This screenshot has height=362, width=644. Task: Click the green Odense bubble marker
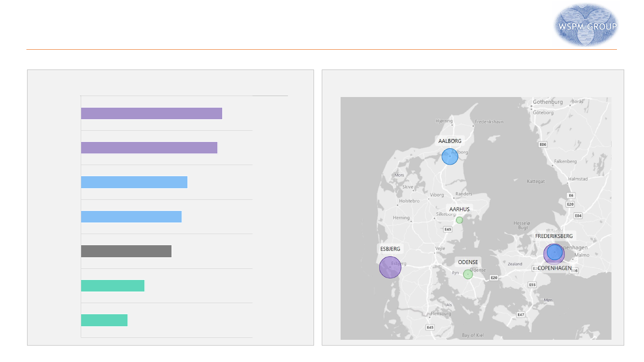point(468,274)
